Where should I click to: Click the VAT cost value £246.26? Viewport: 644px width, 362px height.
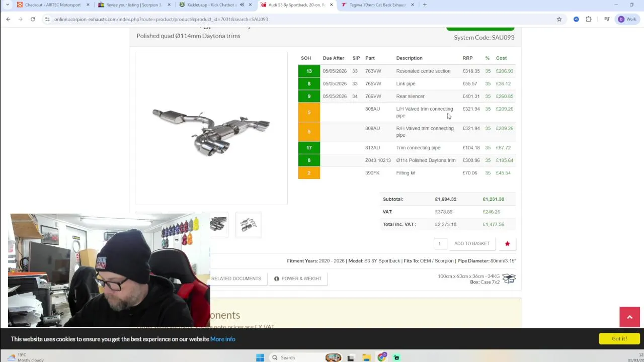(492, 212)
